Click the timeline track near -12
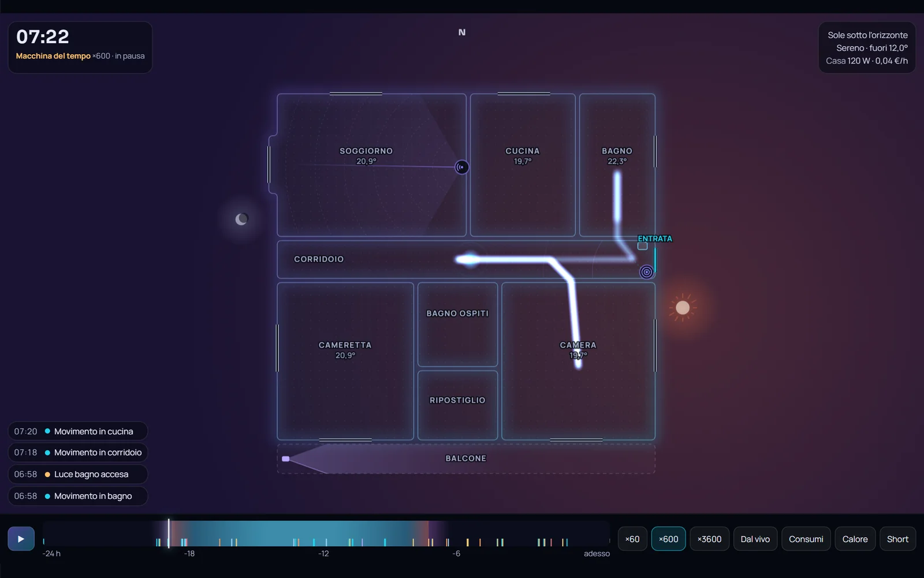 pos(323,534)
